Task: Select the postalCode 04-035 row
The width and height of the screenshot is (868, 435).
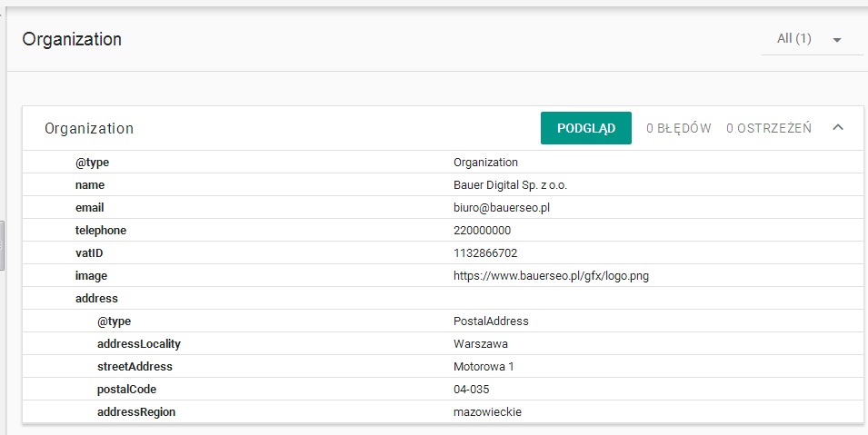Action: click(443, 389)
